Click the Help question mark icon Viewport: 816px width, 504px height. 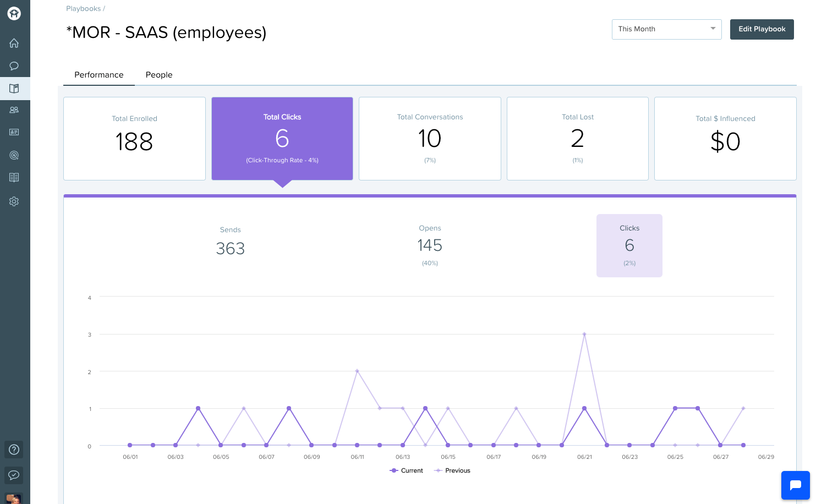coord(14,450)
